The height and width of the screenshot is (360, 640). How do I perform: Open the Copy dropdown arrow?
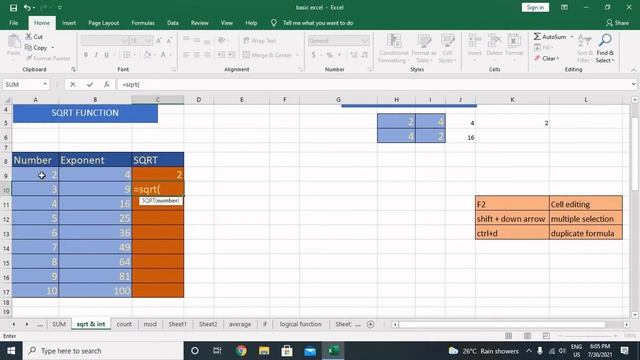(x=52, y=48)
